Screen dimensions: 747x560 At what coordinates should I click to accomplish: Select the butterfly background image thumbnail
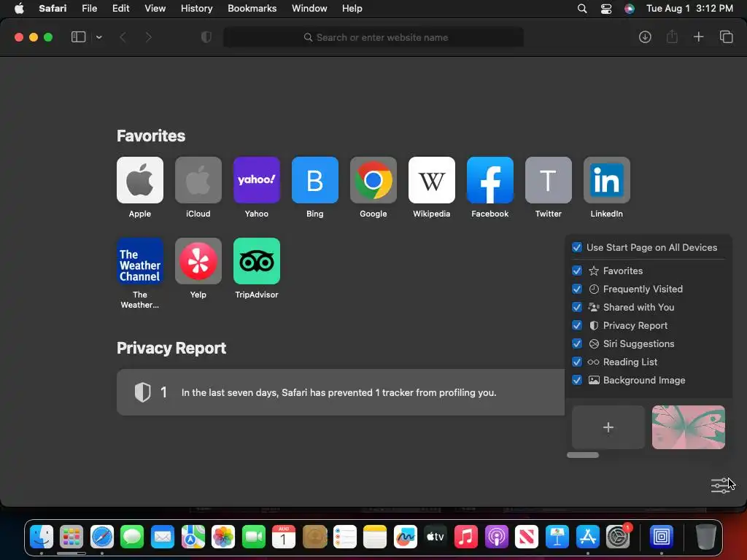pyautogui.click(x=689, y=427)
